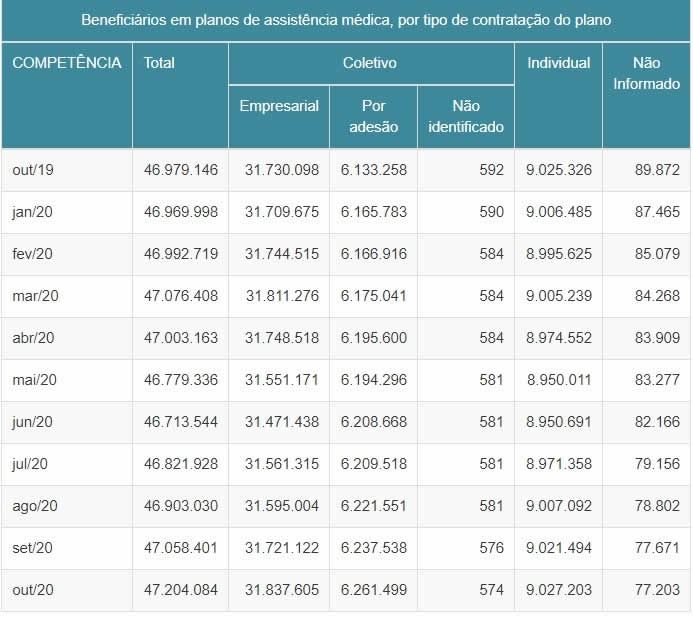Viewport: 693px width, 617px height.
Task: Click jul/20 Total value 46.821.928
Action: [181, 464]
